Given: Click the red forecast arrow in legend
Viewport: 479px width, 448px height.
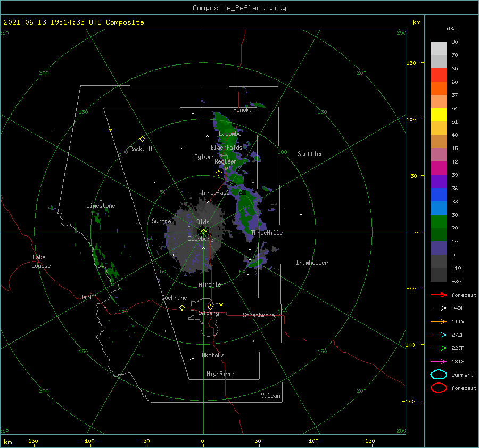Looking at the screenshot, I should click(x=439, y=295).
